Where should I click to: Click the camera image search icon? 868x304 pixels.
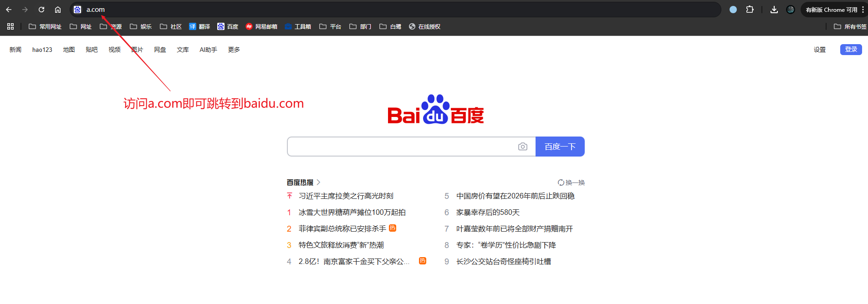tap(523, 147)
